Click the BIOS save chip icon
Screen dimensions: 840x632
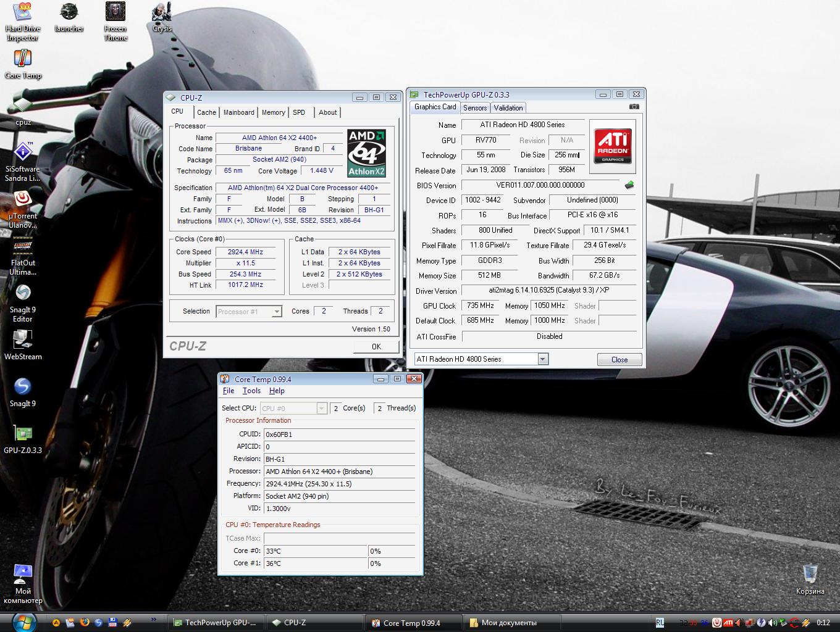coord(629,185)
